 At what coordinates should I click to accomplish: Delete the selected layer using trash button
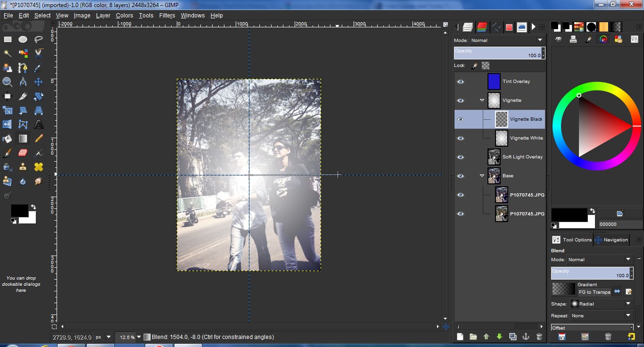[x=539, y=336]
